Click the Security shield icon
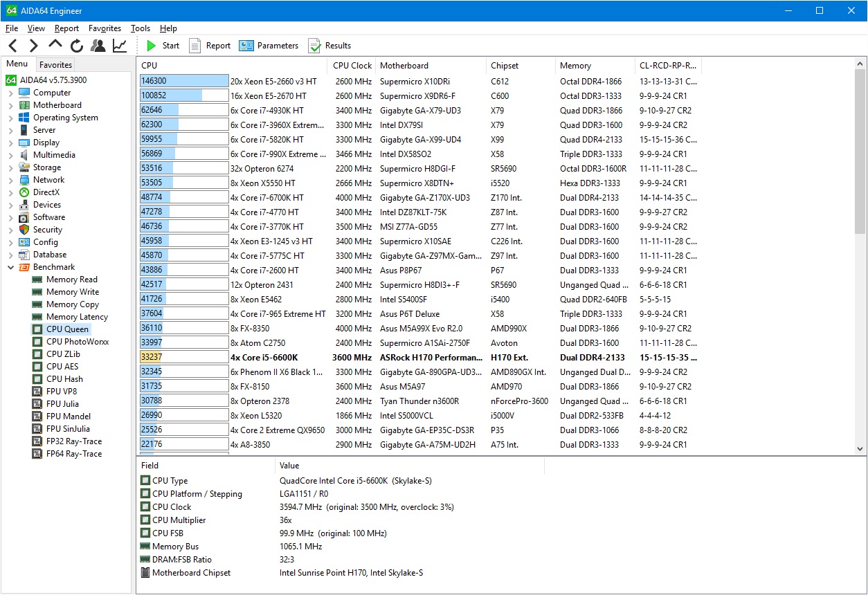868x595 pixels. (24, 230)
